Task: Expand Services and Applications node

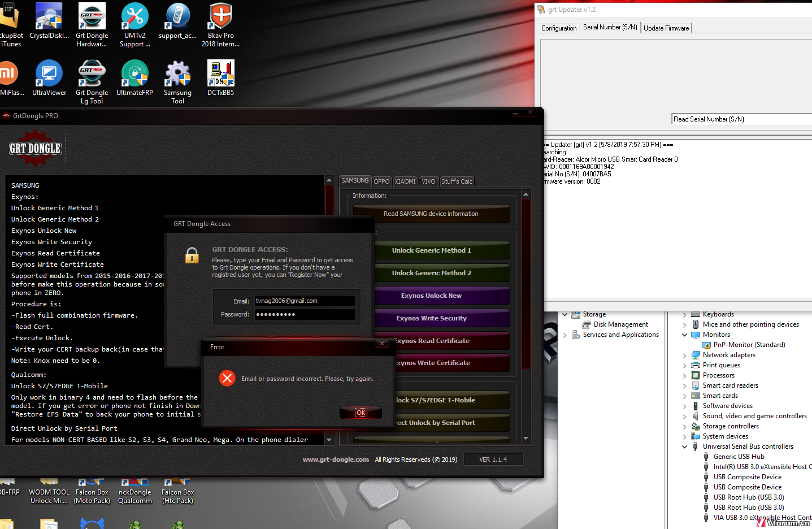Action: [565, 335]
